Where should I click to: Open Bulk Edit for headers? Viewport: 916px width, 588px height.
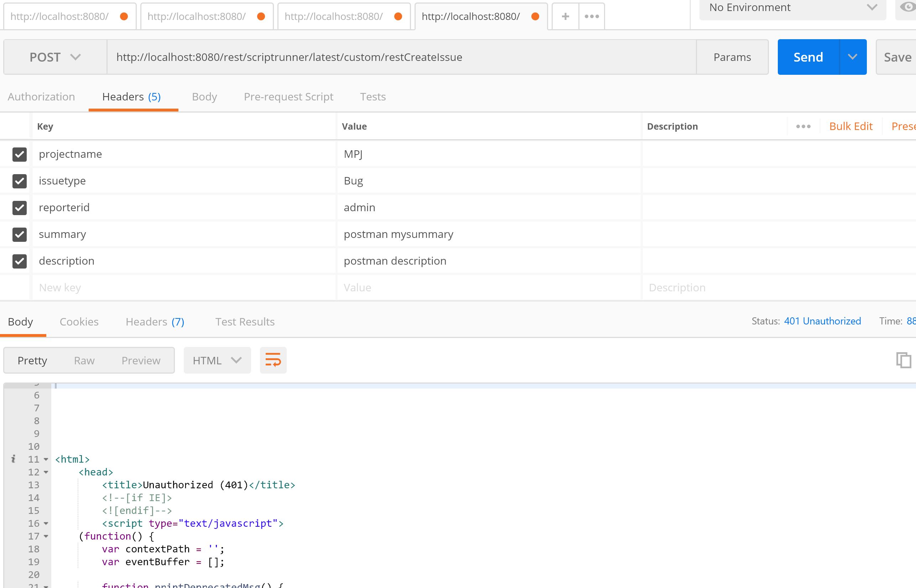pyautogui.click(x=851, y=126)
